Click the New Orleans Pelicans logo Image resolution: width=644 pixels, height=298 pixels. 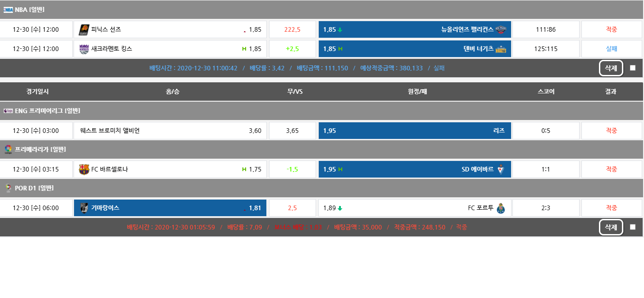pos(500,29)
